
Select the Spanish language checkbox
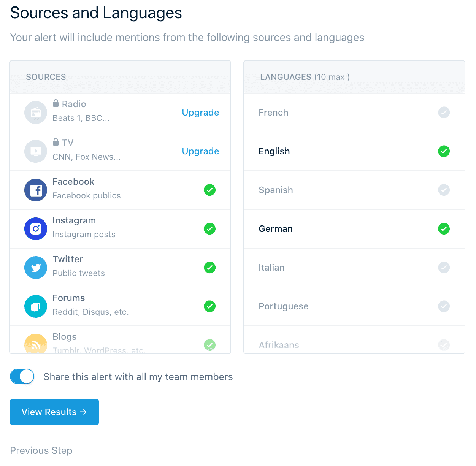(x=444, y=190)
